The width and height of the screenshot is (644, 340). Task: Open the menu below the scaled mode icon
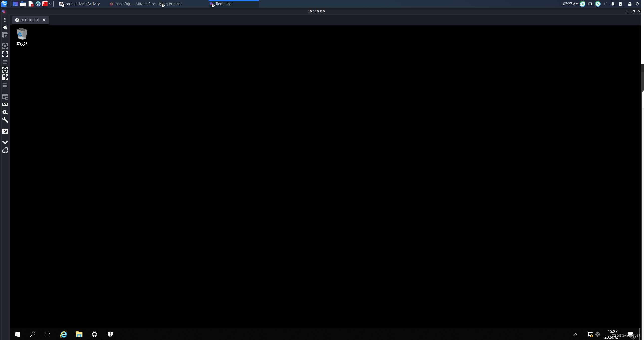tap(5, 85)
